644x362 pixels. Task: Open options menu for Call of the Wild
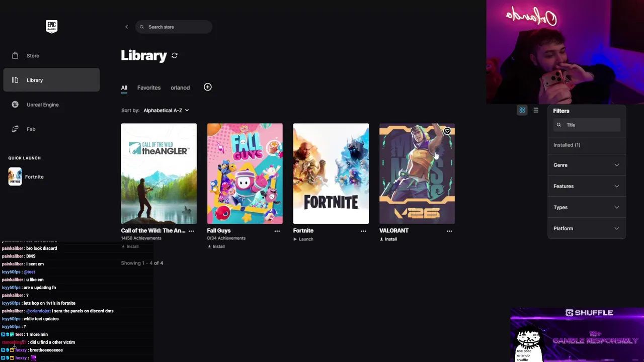191,231
